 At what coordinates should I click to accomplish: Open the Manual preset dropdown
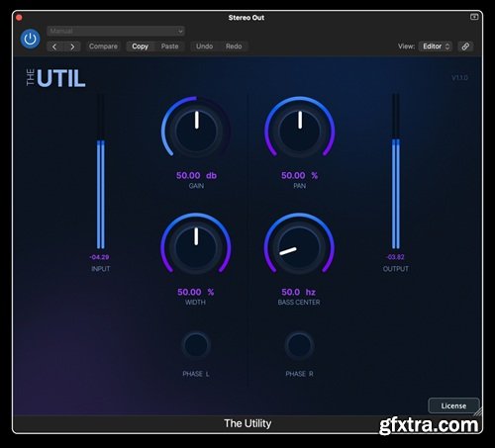(x=116, y=31)
